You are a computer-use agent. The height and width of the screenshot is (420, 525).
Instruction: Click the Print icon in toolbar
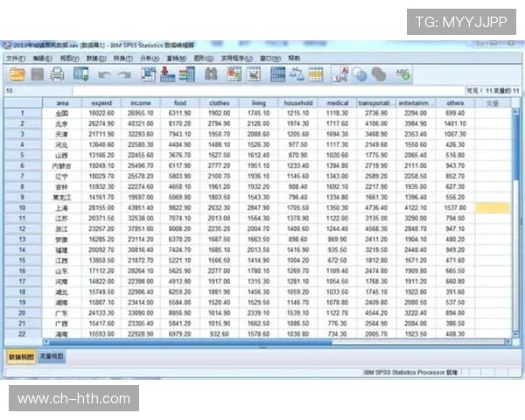(x=58, y=74)
